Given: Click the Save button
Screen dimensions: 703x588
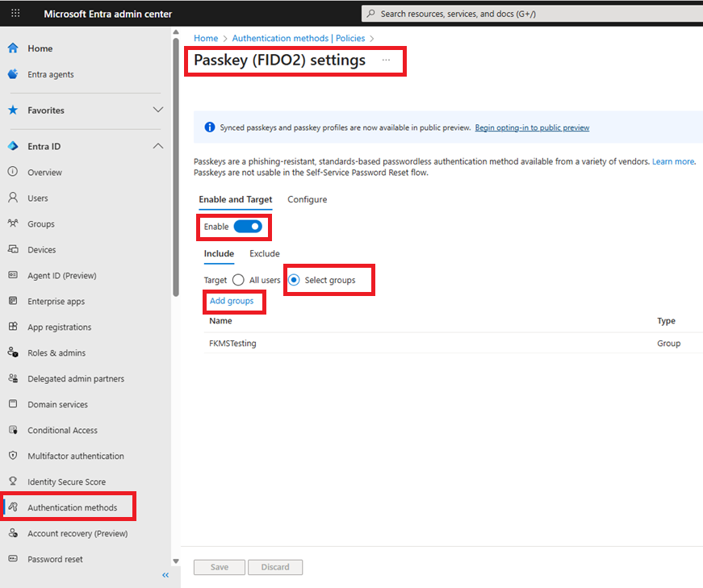Looking at the screenshot, I should tap(220, 567).
